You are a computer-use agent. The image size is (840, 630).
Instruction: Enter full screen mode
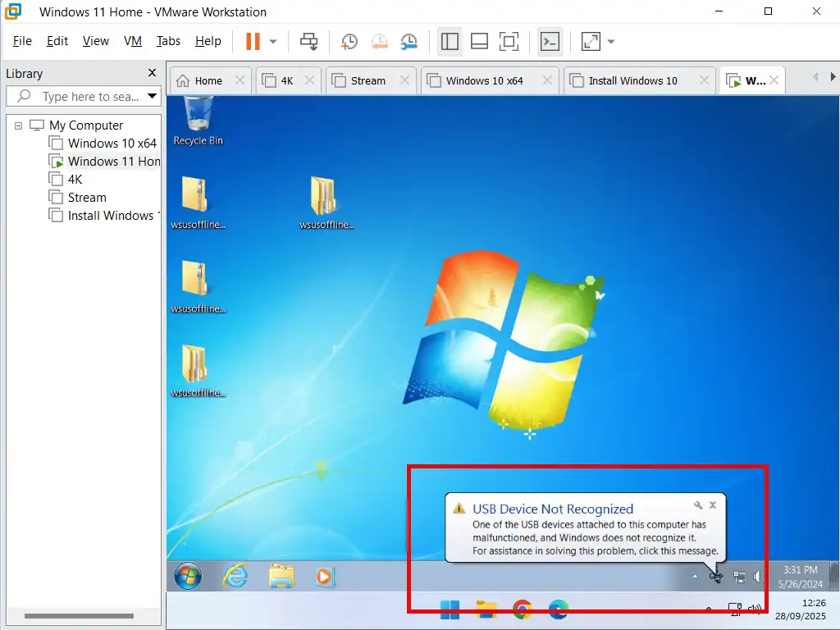click(x=509, y=41)
